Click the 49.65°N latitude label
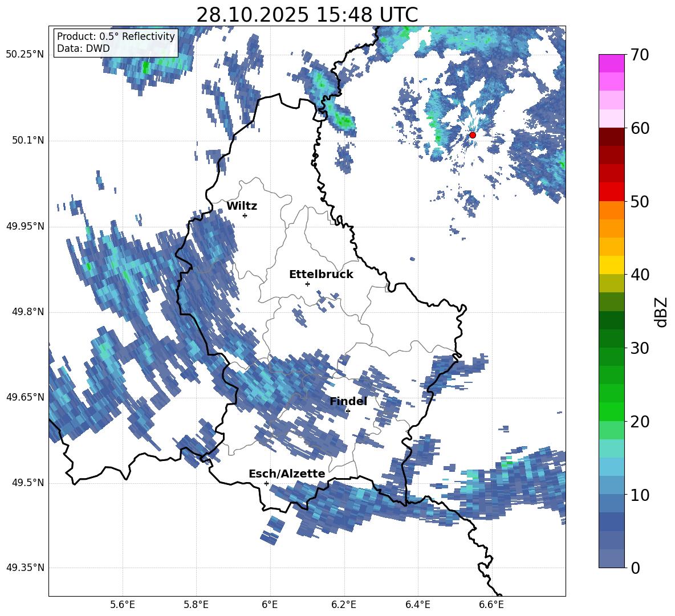Screen dimensions: 675x616 [25, 397]
